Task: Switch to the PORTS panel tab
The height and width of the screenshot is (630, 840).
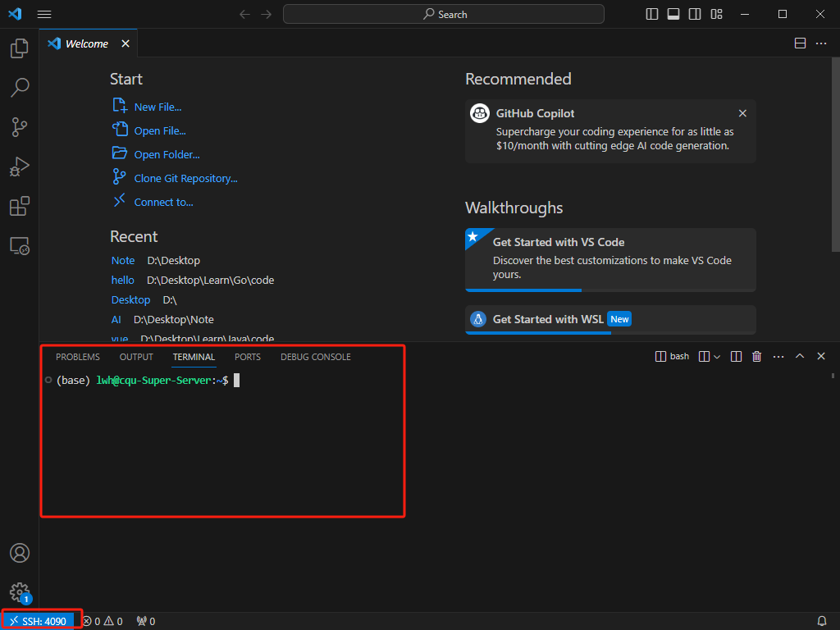Action: pyautogui.click(x=248, y=357)
